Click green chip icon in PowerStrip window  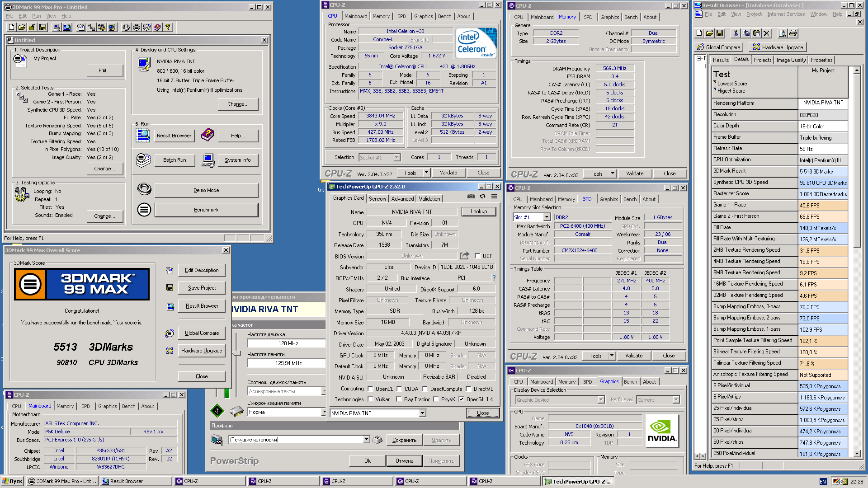coord(217,411)
